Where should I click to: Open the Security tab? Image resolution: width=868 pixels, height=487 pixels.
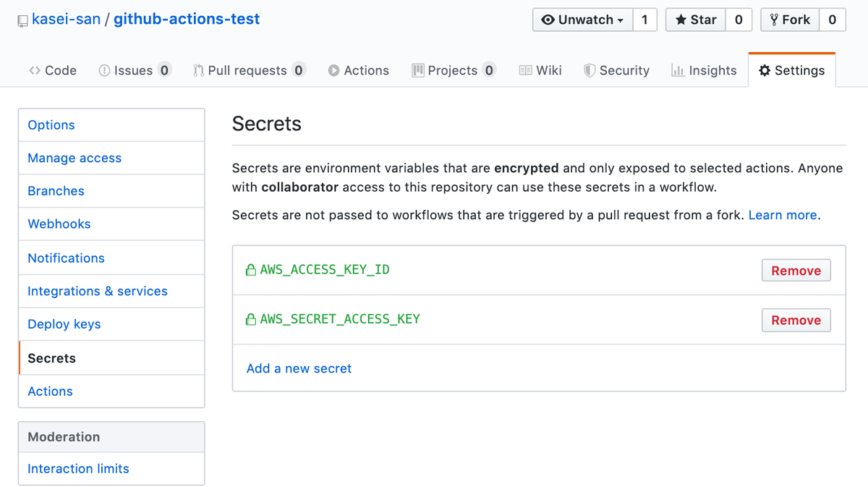[x=617, y=70]
